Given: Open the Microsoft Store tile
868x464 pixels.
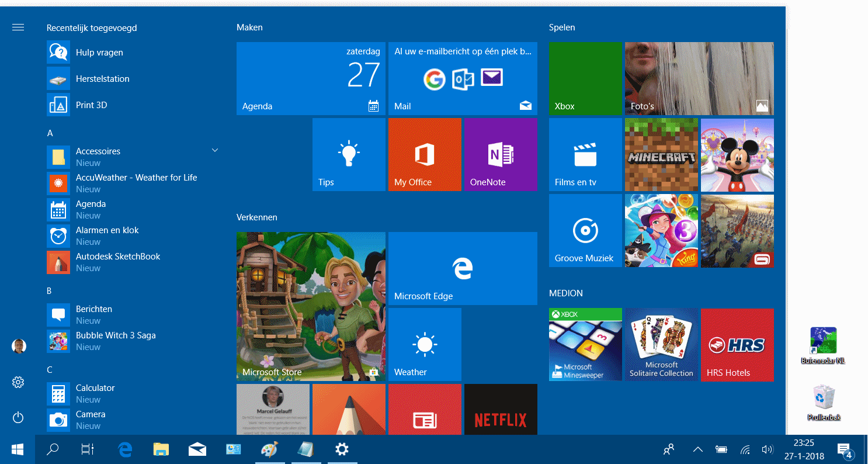Looking at the screenshot, I should pos(311,306).
